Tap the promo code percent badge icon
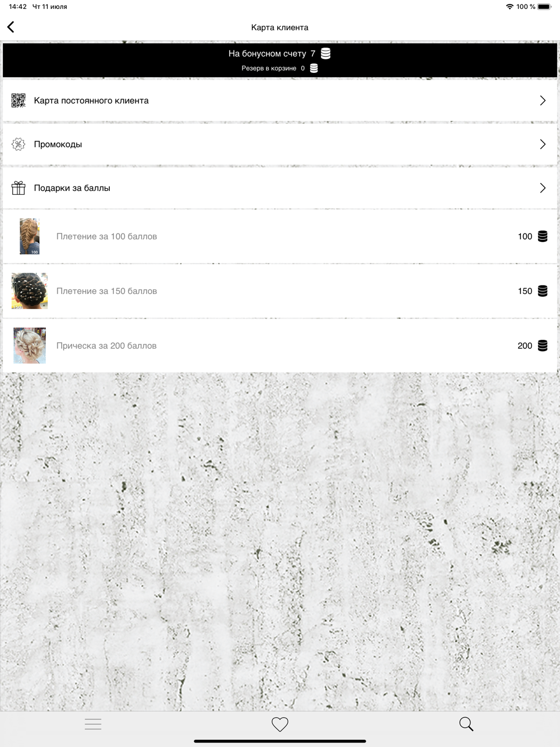This screenshot has height=747, width=560. [18, 144]
